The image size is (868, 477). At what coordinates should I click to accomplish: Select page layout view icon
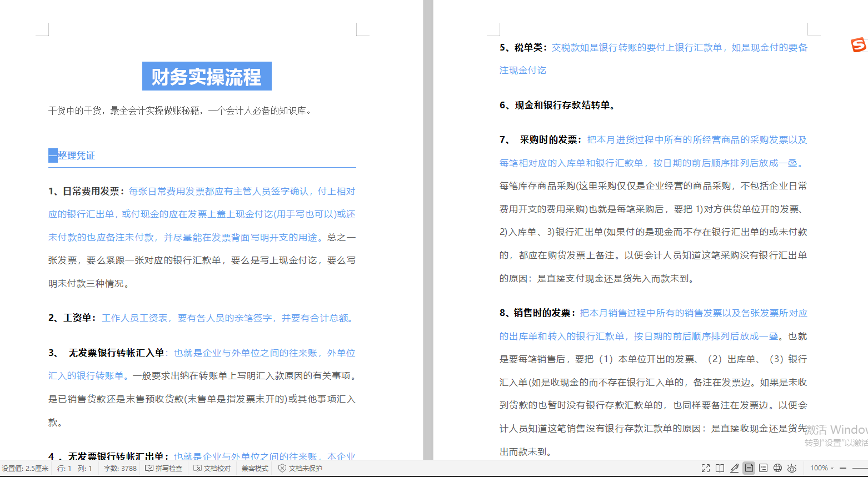coord(749,468)
